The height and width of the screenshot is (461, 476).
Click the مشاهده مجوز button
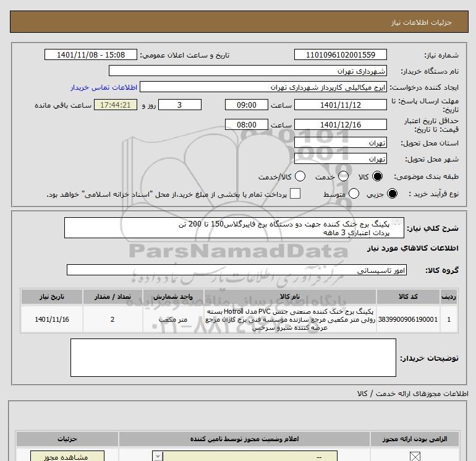coord(67,457)
